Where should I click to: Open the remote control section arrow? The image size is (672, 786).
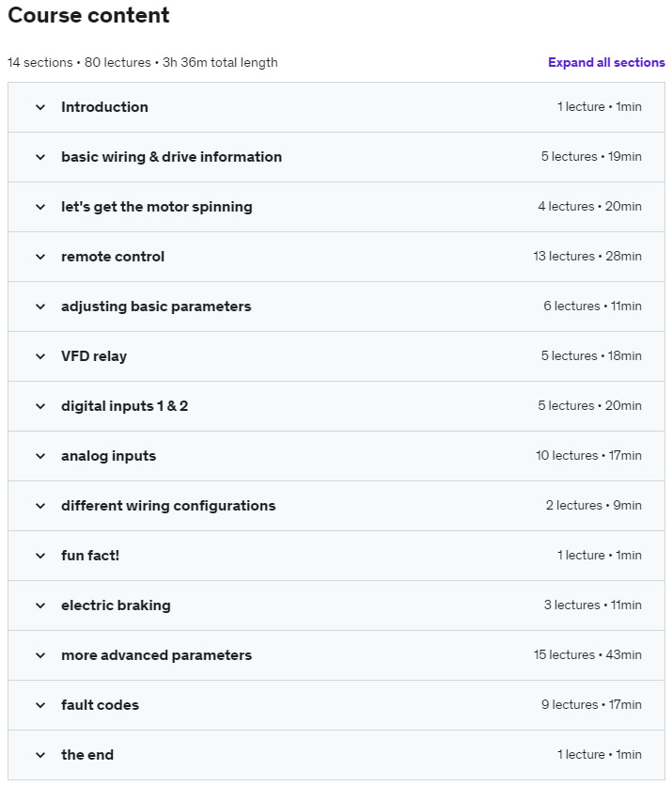tap(40, 257)
